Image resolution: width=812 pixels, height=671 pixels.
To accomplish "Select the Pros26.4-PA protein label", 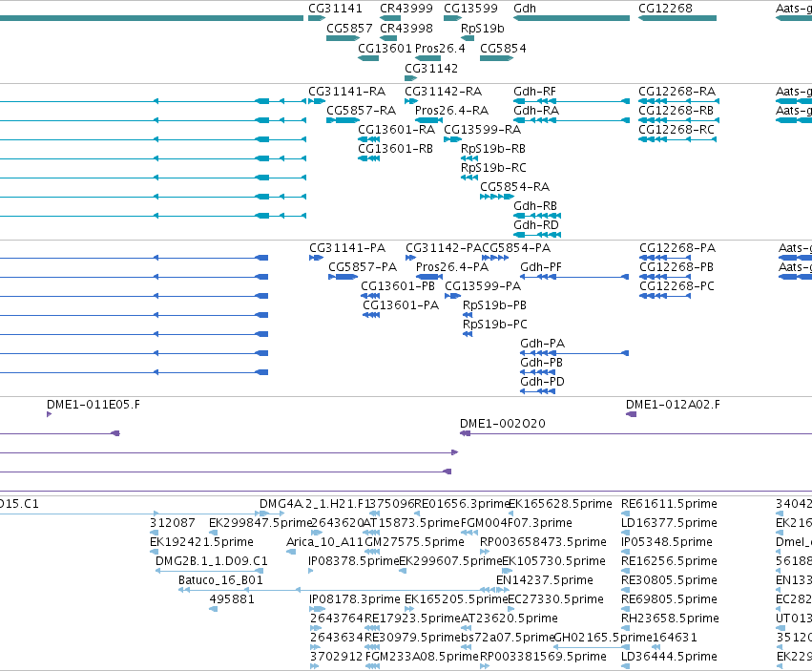I will (x=452, y=267).
